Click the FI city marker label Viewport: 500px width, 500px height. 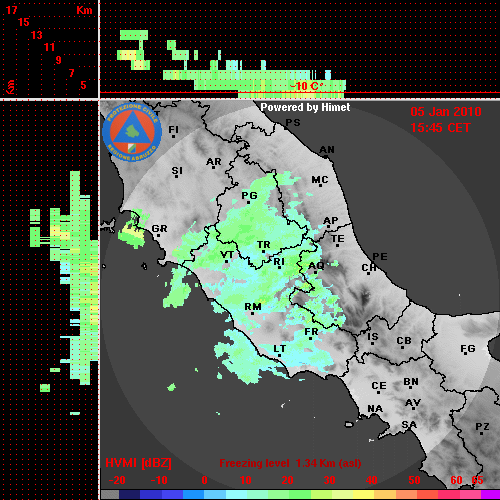click(173, 129)
